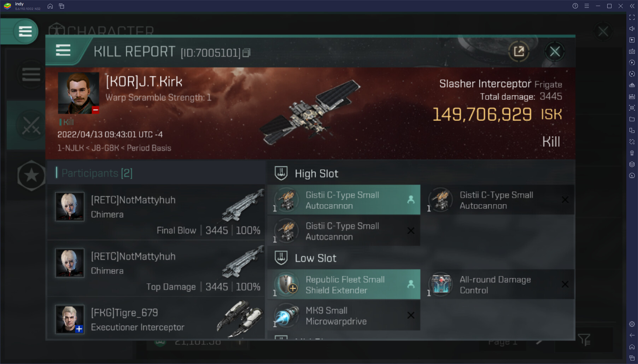
Task: Open the Kill Report hamburger menu
Action: pyautogui.click(x=63, y=50)
